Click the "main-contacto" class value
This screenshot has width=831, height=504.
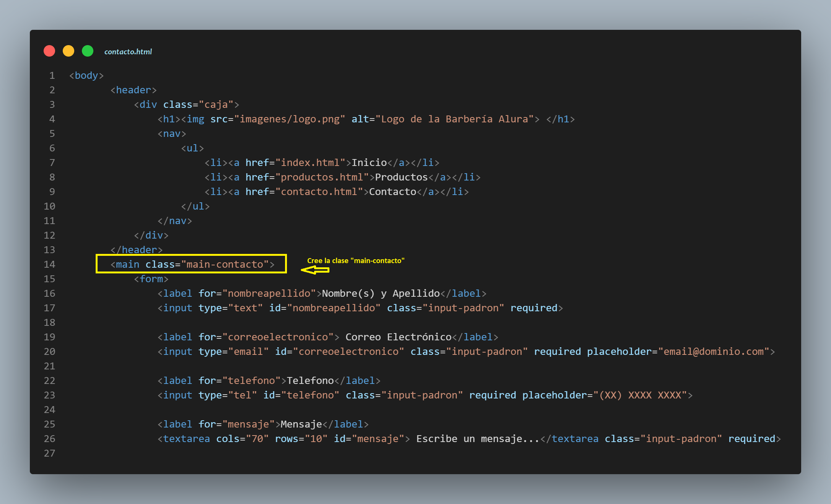(x=225, y=264)
